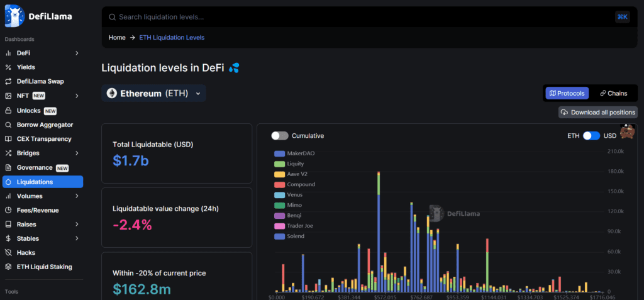The height and width of the screenshot is (300, 644).
Task: Toggle Aave V2 series in chart legend
Action: pos(291,174)
